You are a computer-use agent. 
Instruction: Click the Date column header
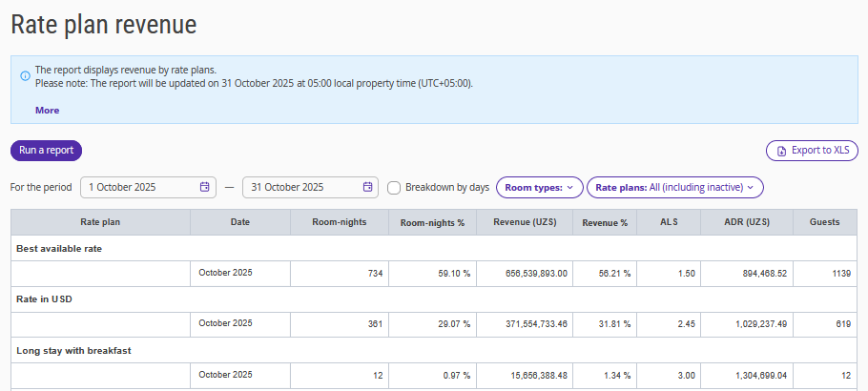(x=240, y=222)
